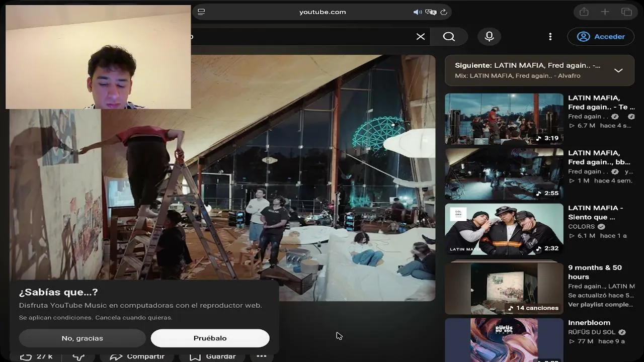Click the '6.1 M' view count text

click(586, 236)
